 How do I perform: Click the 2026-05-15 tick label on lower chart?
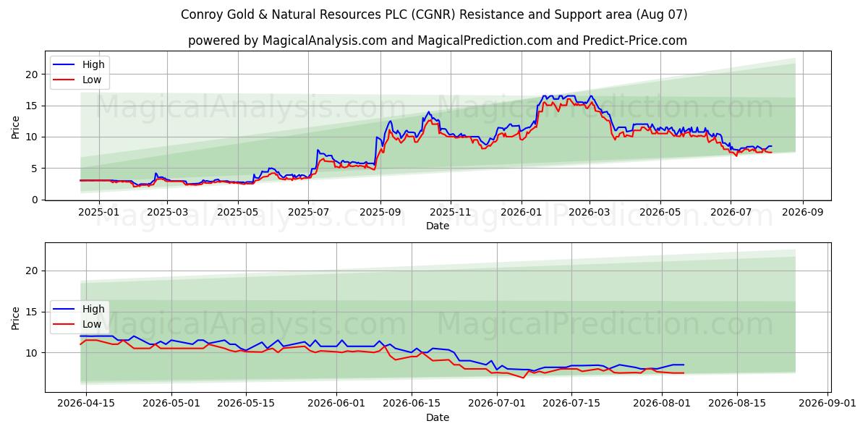(246, 404)
